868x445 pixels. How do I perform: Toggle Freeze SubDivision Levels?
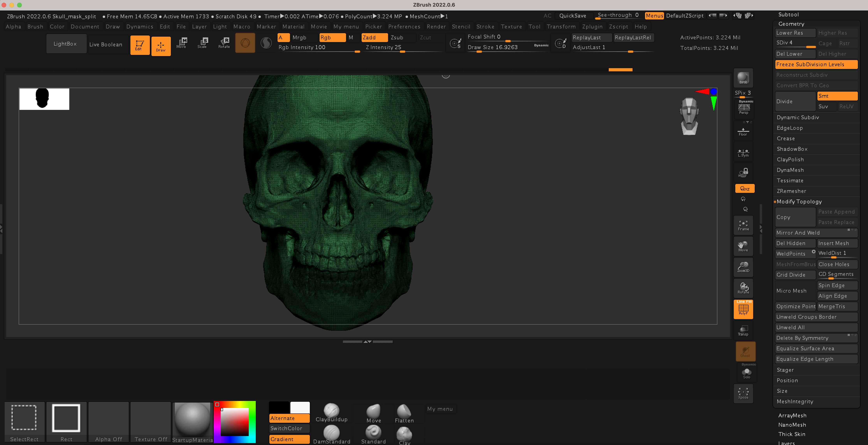pos(816,64)
